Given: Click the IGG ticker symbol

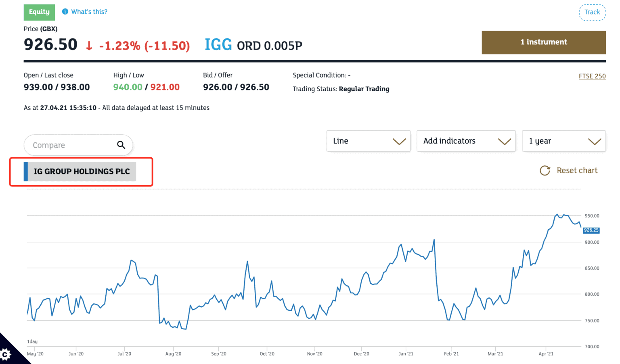Looking at the screenshot, I should [x=218, y=45].
